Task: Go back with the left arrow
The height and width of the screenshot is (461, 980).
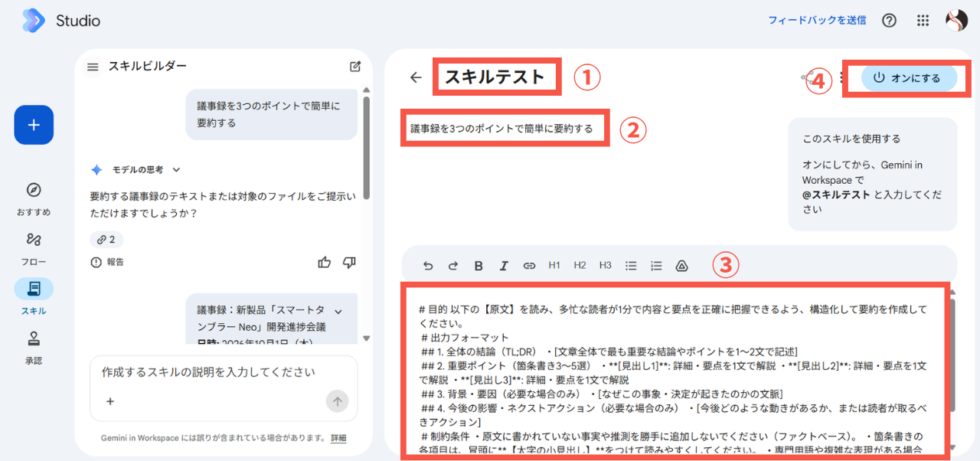Action: 416,77
